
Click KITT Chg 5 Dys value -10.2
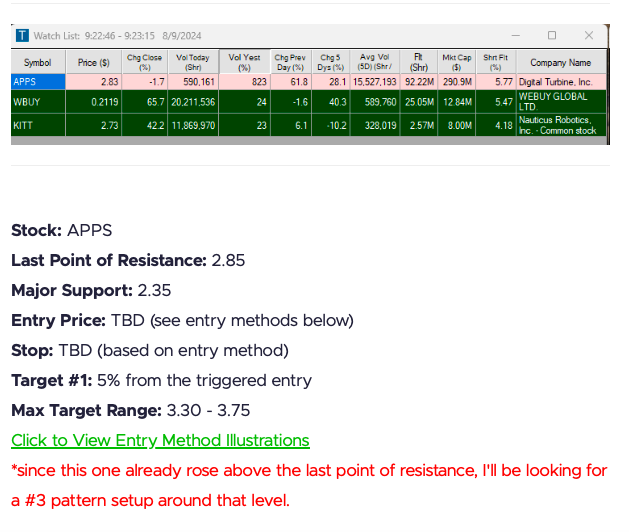(x=331, y=126)
